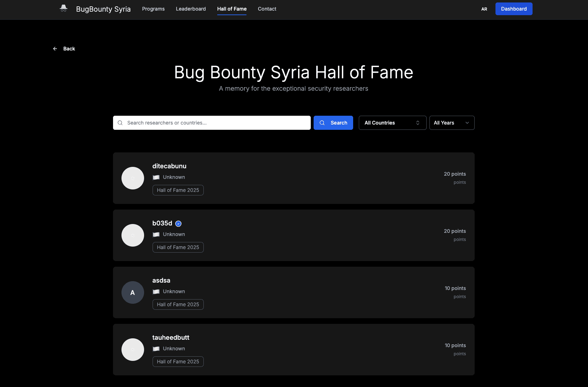Click Hall of Fame 2025 badge for b035d

point(178,247)
